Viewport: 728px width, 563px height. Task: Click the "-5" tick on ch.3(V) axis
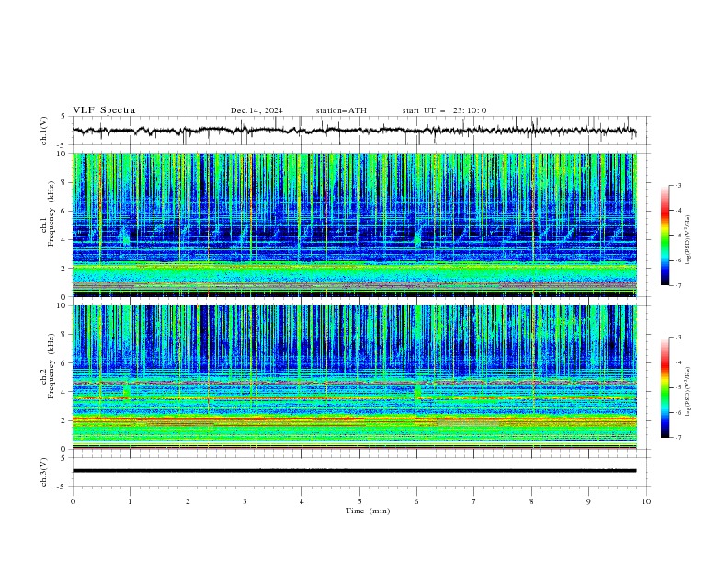click(x=61, y=487)
